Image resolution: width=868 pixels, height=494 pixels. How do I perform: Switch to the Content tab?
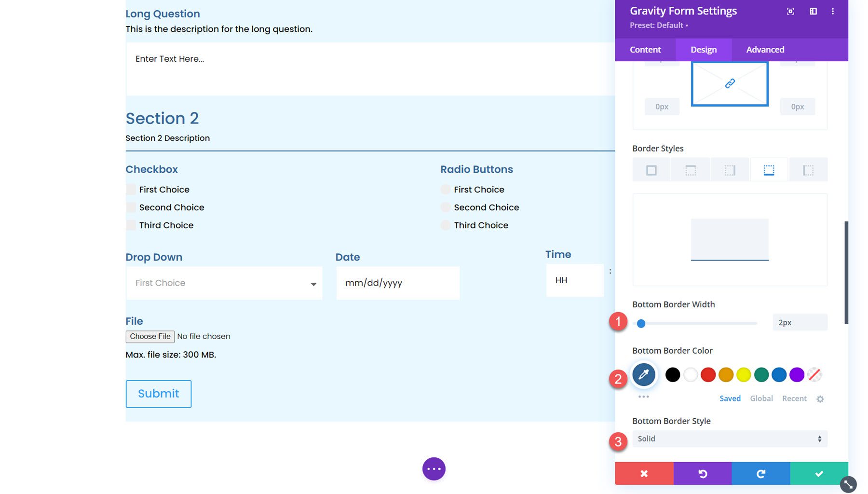pos(645,49)
